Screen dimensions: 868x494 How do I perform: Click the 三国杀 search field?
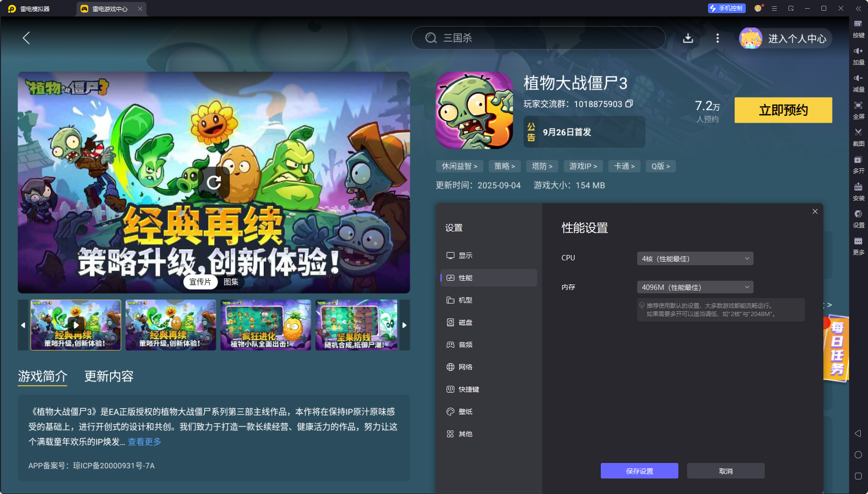[538, 38]
